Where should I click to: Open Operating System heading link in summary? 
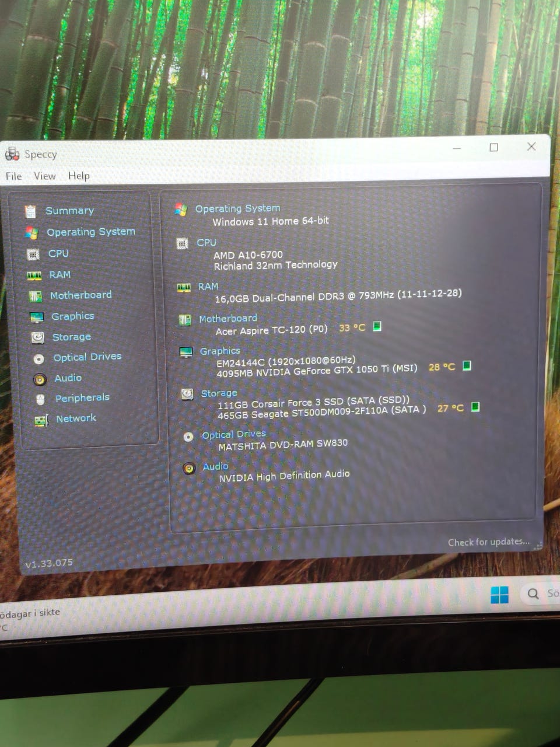coord(237,208)
